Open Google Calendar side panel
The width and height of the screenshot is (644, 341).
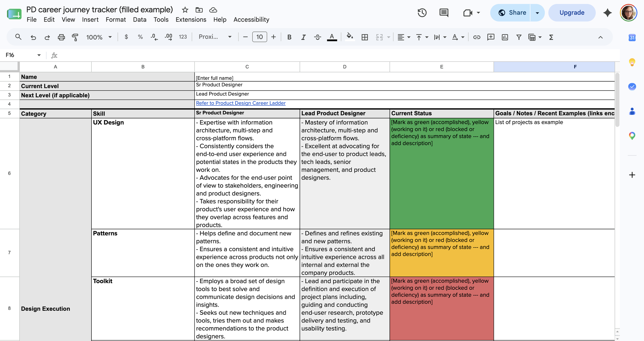632,38
